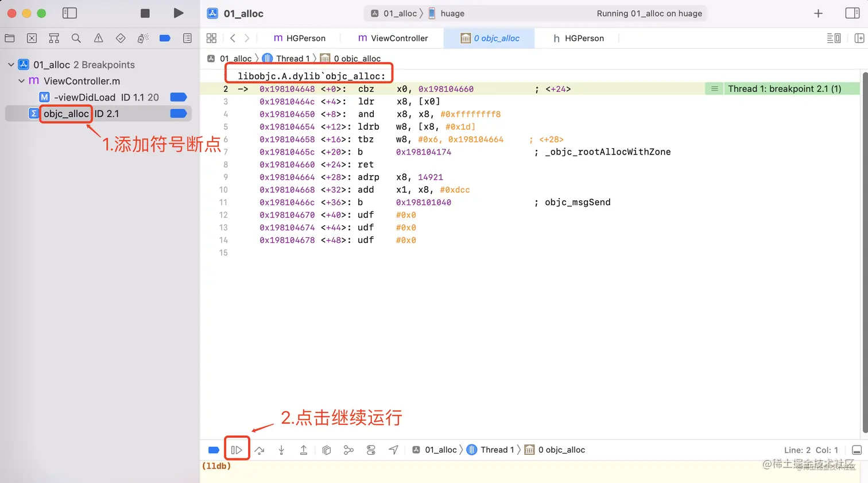Open Environment Overrides in debug bar

tap(371, 450)
